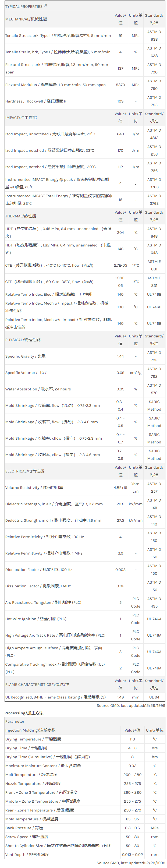The height and width of the screenshot is (868, 167).
Task: Select the ASTM E 831 standard for CTE -40°C
Action: [154, 265]
